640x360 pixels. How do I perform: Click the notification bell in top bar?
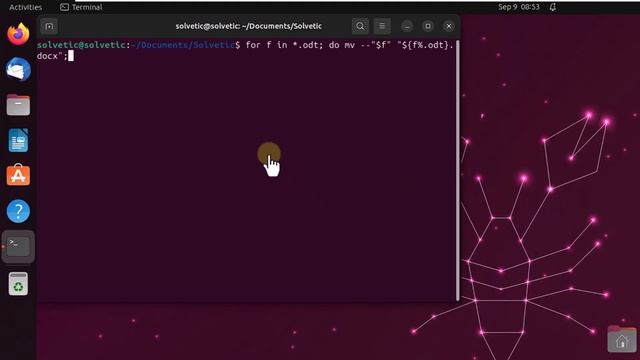click(553, 7)
